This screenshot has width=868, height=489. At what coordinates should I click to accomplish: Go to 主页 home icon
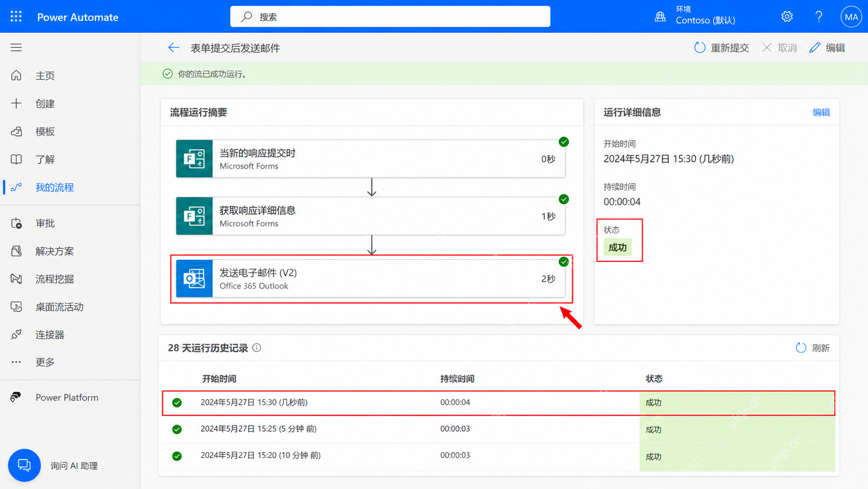[x=16, y=75]
